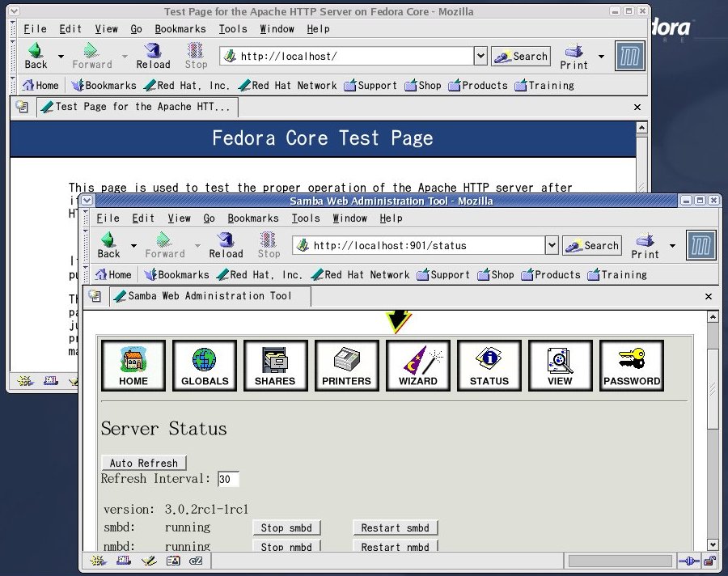Click Reload in the Samba browser toolbar
Image resolution: width=728 pixels, height=576 pixels.
coord(226,244)
